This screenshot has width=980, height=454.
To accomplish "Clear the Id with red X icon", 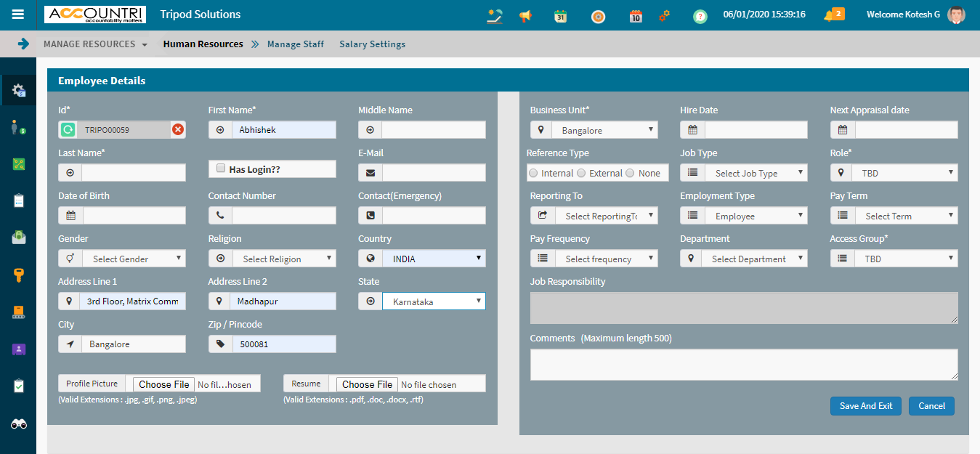I will (x=178, y=130).
